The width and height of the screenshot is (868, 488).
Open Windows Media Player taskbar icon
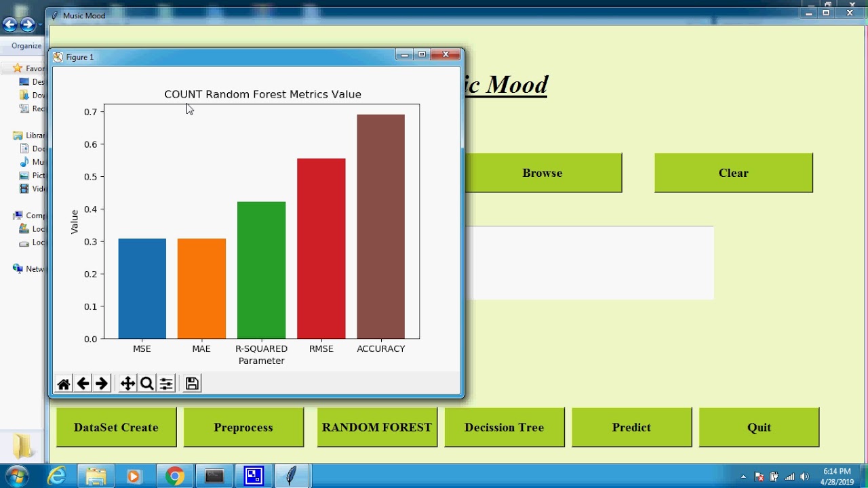134,476
